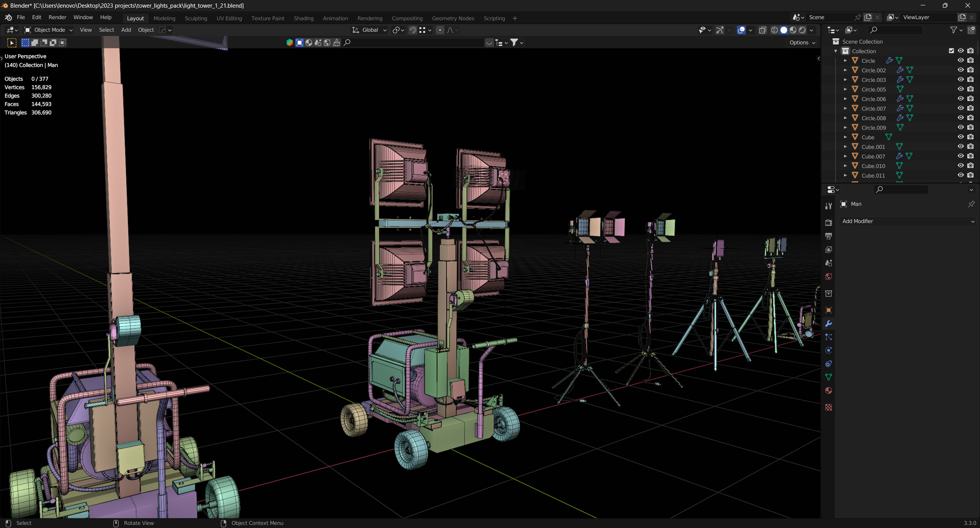980x528 pixels.
Task: Open the World properties tab
Action: click(828, 277)
